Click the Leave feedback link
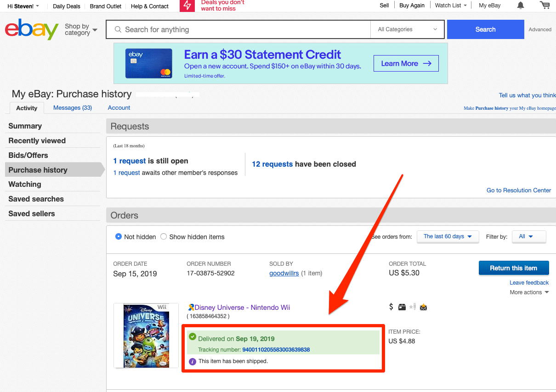This screenshot has height=392, width=556. tap(529, 283)
